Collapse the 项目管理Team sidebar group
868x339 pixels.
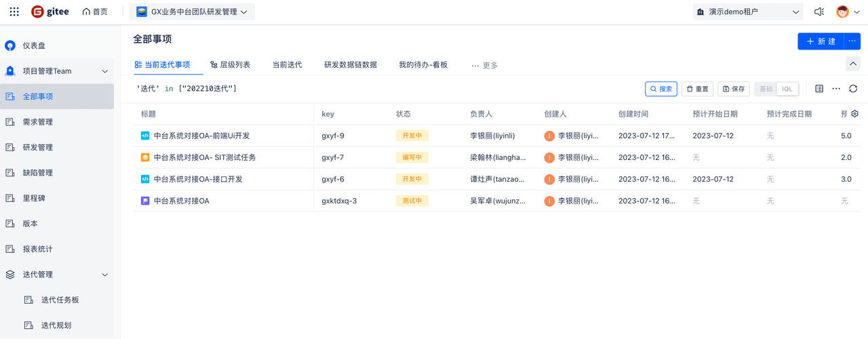click(x=104, y=71)
